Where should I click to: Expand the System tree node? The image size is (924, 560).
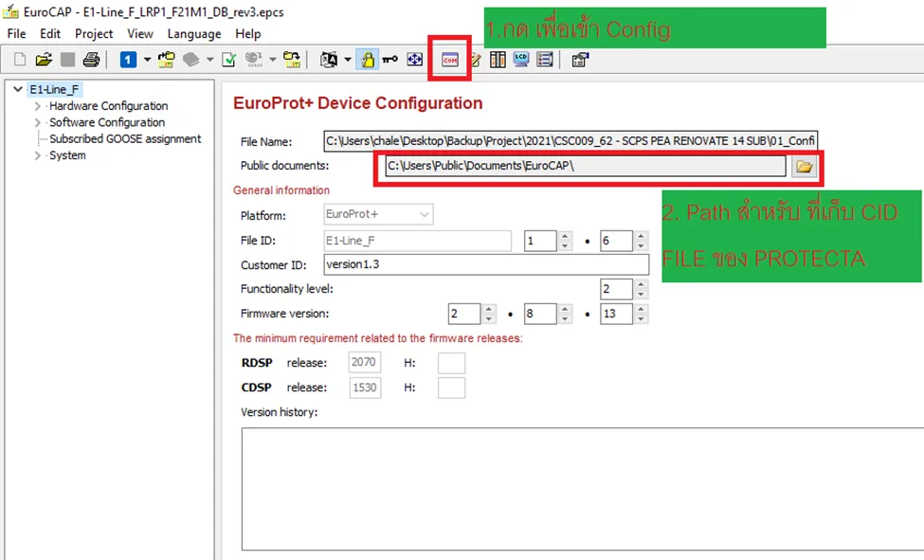click(38, 155)
